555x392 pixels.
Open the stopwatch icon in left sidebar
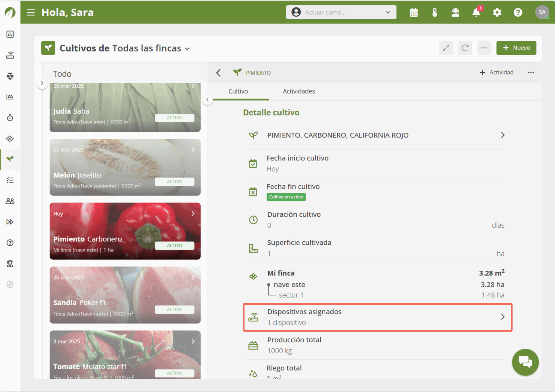click(10, 118)
